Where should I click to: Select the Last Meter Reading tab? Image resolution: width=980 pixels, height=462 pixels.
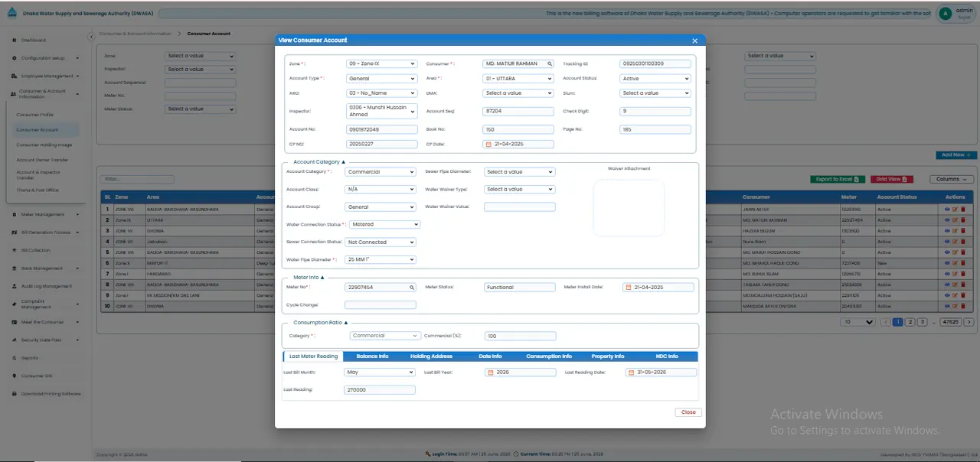click(313, 356)
